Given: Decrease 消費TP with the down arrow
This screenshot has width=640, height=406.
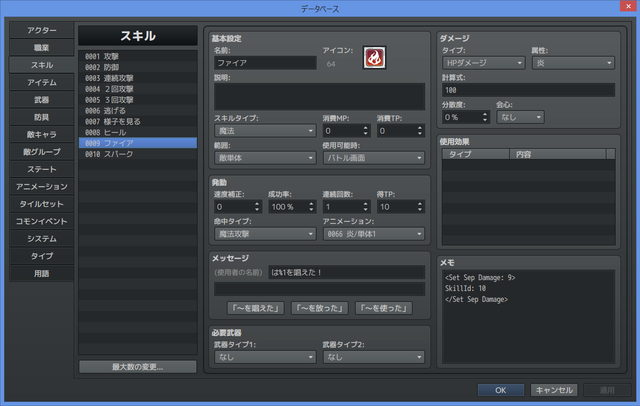Looking at the screenshot, I should pos(420,134).
